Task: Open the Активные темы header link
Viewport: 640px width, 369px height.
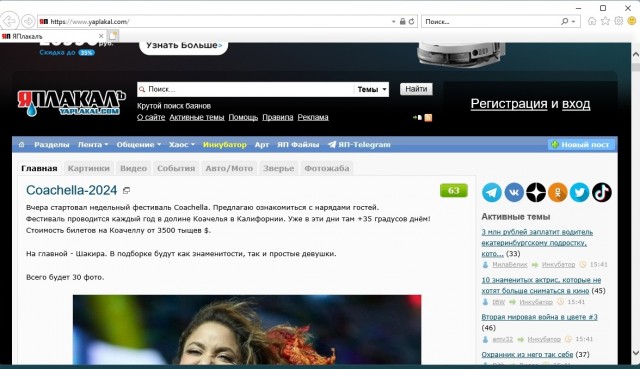Action: (x=197, y=117)
